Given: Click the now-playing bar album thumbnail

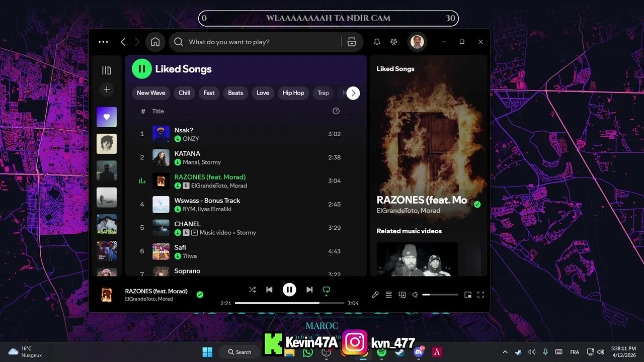Looking at the screenshot, I should click(x=107, y=295).
